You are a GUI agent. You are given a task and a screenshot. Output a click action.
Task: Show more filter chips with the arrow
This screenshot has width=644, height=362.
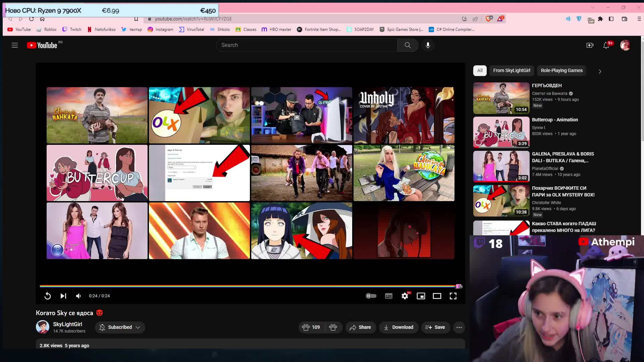pyautogui.click(x=600, y=71)
